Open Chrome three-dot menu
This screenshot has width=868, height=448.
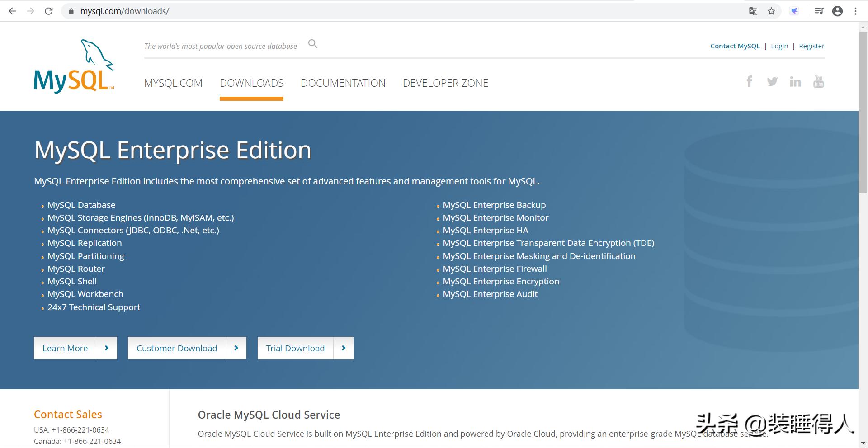click(855, 11)
